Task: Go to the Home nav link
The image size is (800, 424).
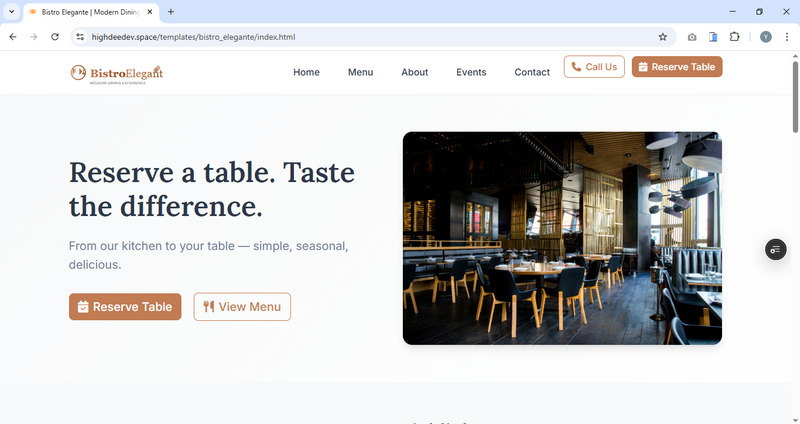Action: coord(306,72)
